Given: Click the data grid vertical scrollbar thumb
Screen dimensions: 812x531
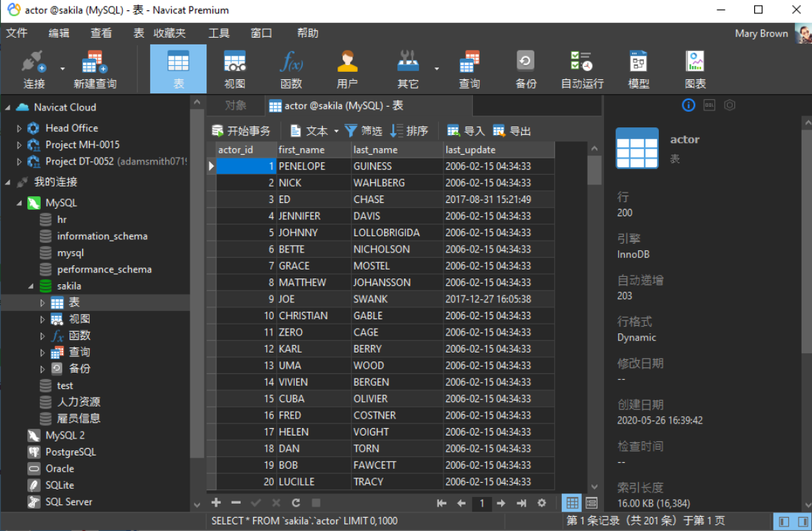Looking at the screenshot, I should coord(594,170).
